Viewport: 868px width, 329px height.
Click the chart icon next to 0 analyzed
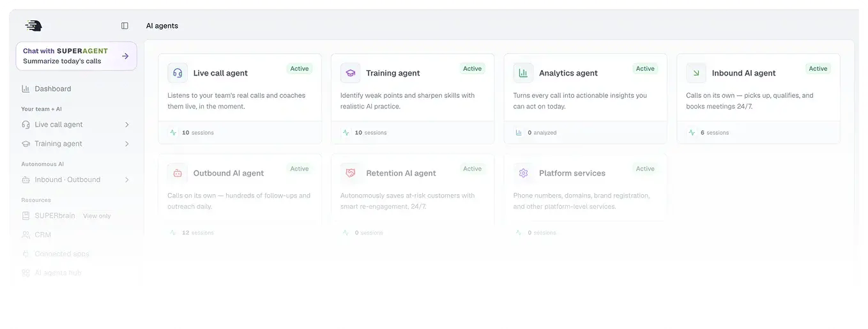(x=519, y=133)
